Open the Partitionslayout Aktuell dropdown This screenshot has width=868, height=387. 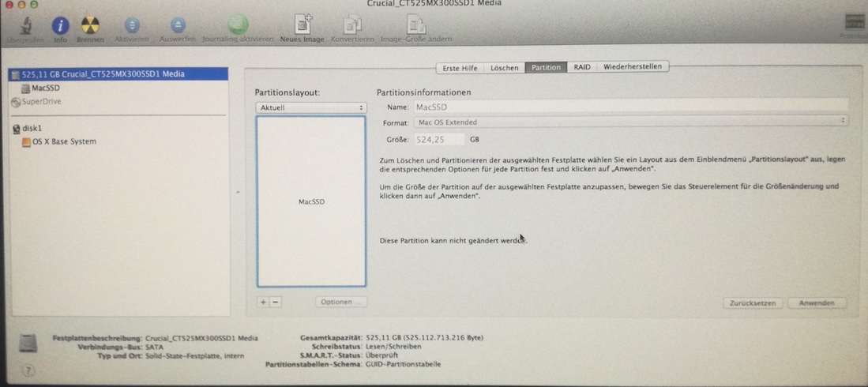coord(310,108)
